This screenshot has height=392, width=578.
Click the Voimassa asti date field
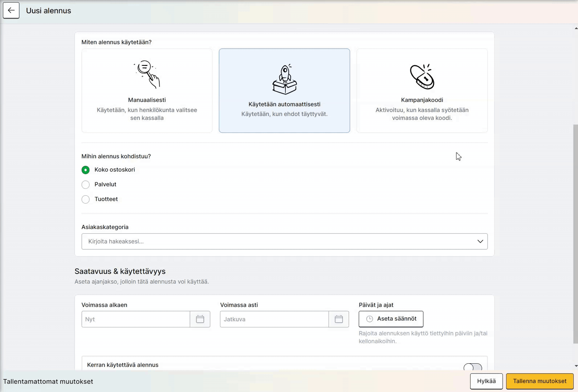(x=274, y=319)
